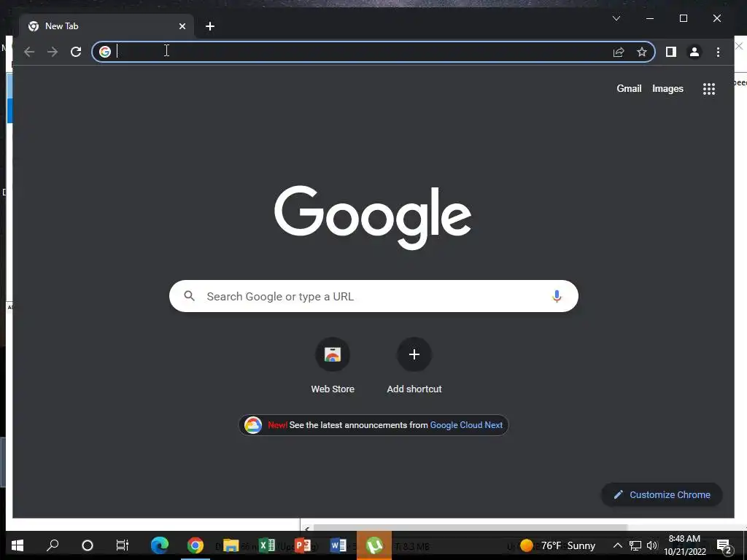Open the volume speaker tray icon
This screenshot has width=747, height=560.
pos(652,545)
